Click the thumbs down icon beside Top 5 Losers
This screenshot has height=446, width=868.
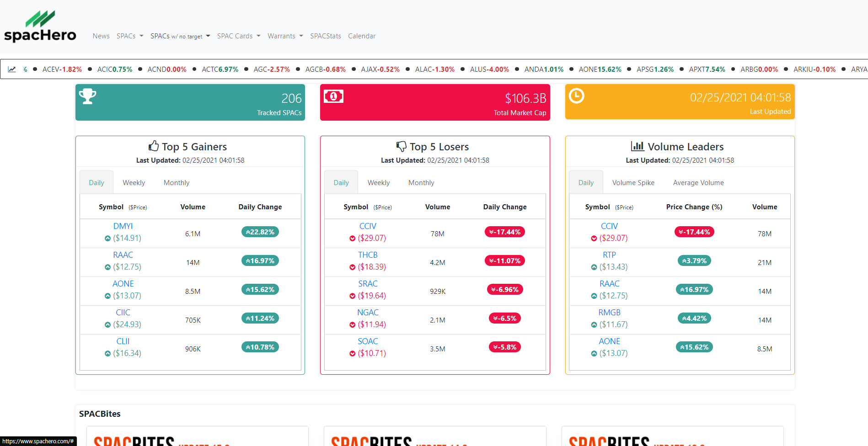(x=401, y=147)
